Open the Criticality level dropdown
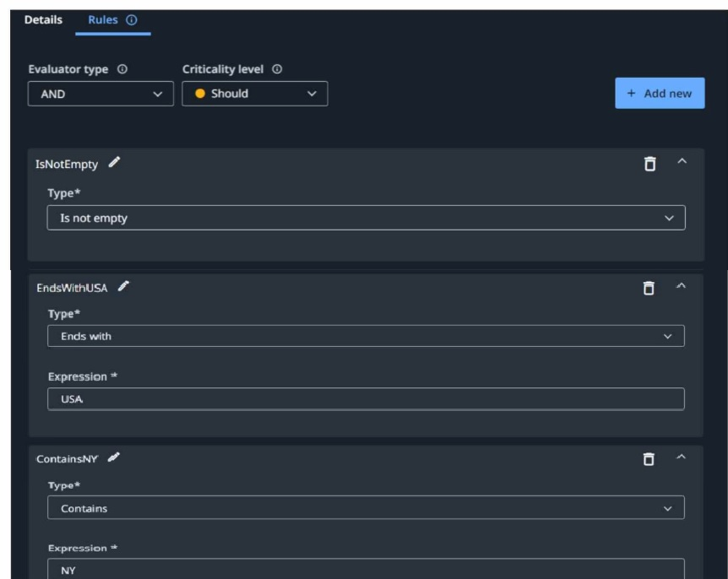 [x=253, y=93]
